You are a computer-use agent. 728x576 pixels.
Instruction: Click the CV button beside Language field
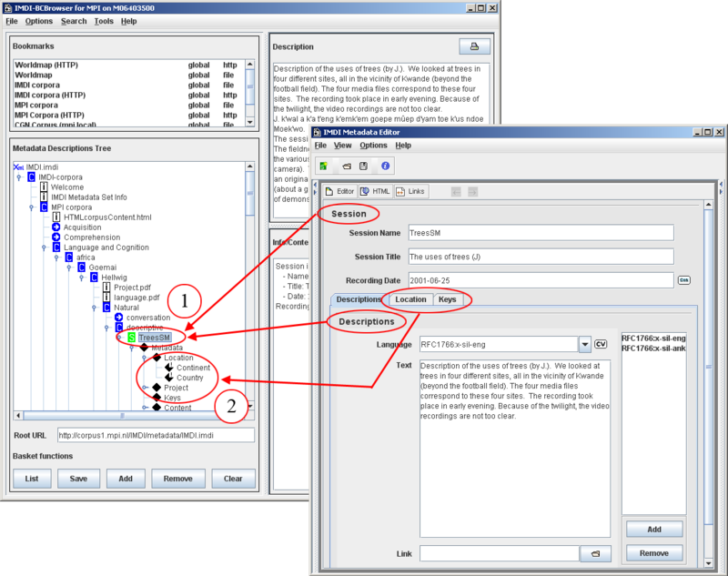(601, 344)
